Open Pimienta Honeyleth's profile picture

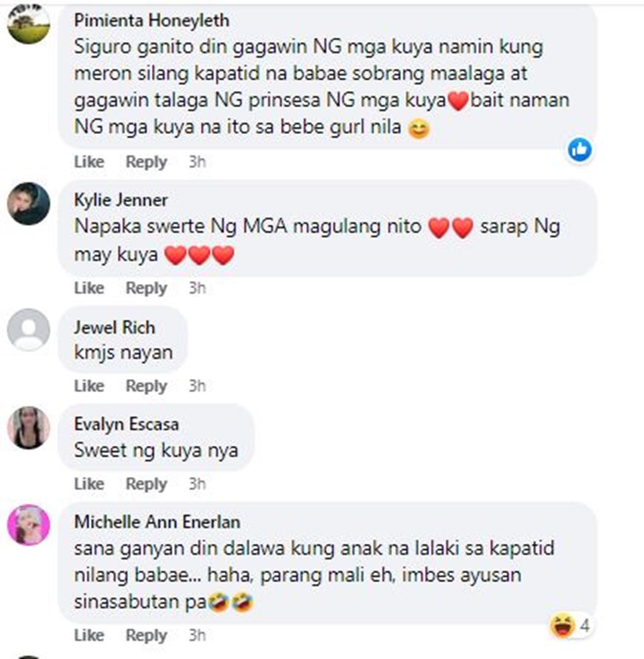click(x=28, y=23)
